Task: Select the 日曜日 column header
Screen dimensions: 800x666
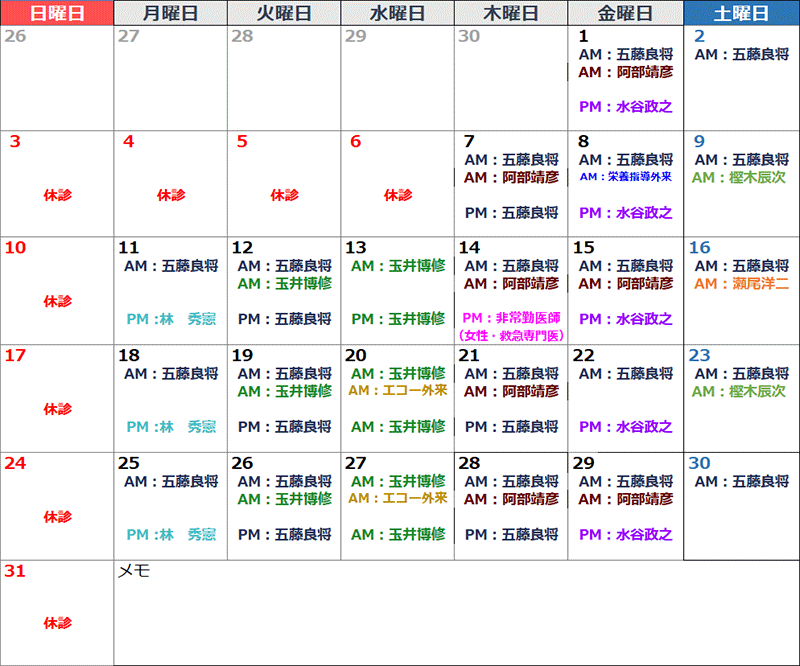Action: pyautogui.click(x=57, y=13)
